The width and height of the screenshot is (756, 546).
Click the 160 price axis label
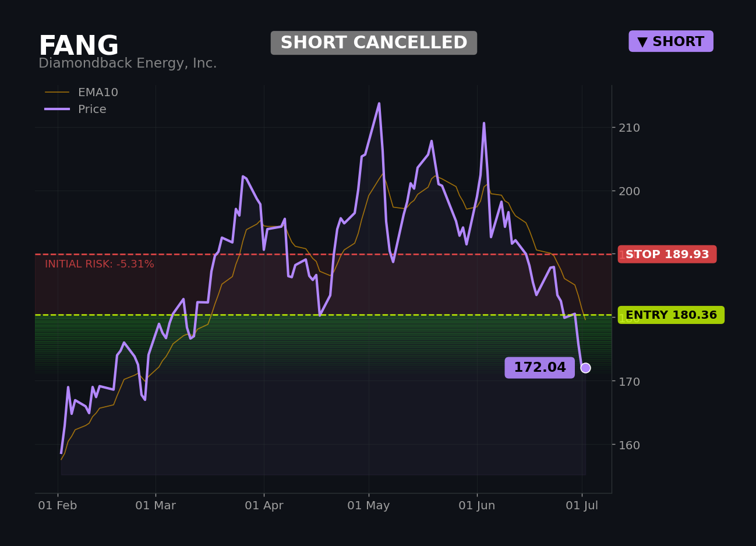[x=629, y=445]
